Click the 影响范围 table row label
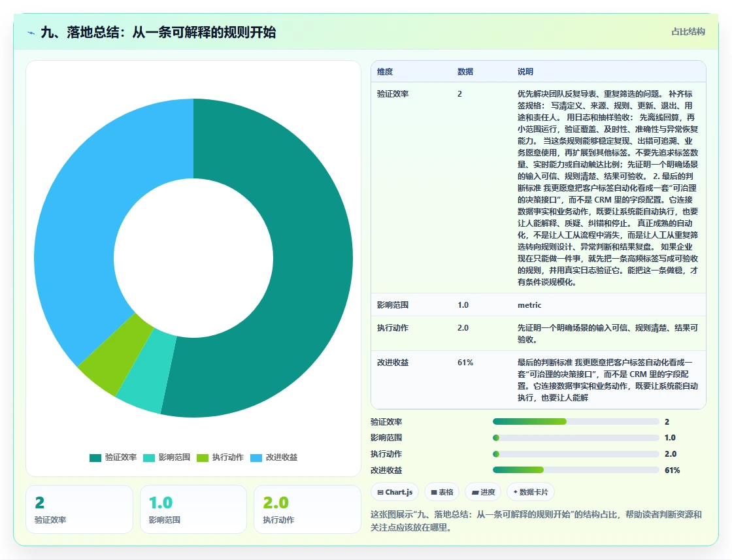The width and height of the screenshot is (732, 560). click(x=393, y=305)
